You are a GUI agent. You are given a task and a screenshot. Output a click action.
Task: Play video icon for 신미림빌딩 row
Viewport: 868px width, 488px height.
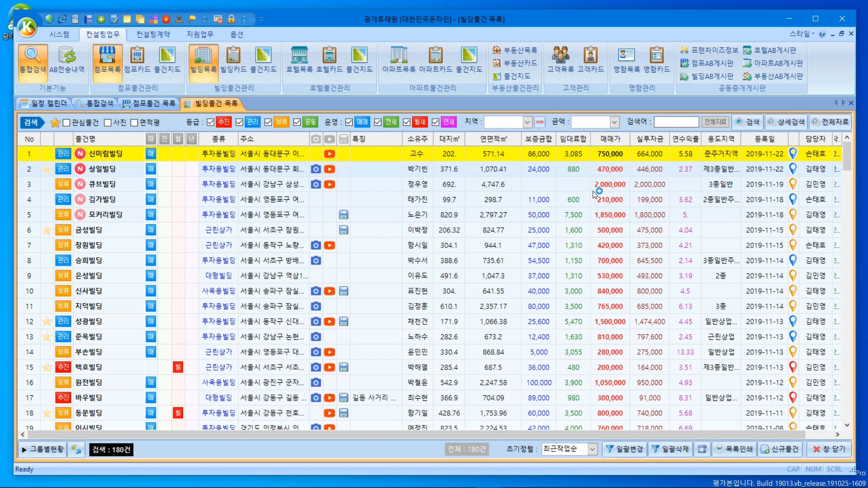tap(329, 154)
